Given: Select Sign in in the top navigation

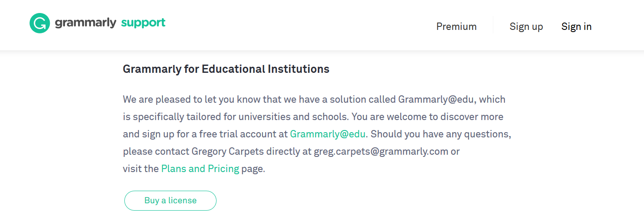Looking at the screenshot, I should (x=576, y=26).
